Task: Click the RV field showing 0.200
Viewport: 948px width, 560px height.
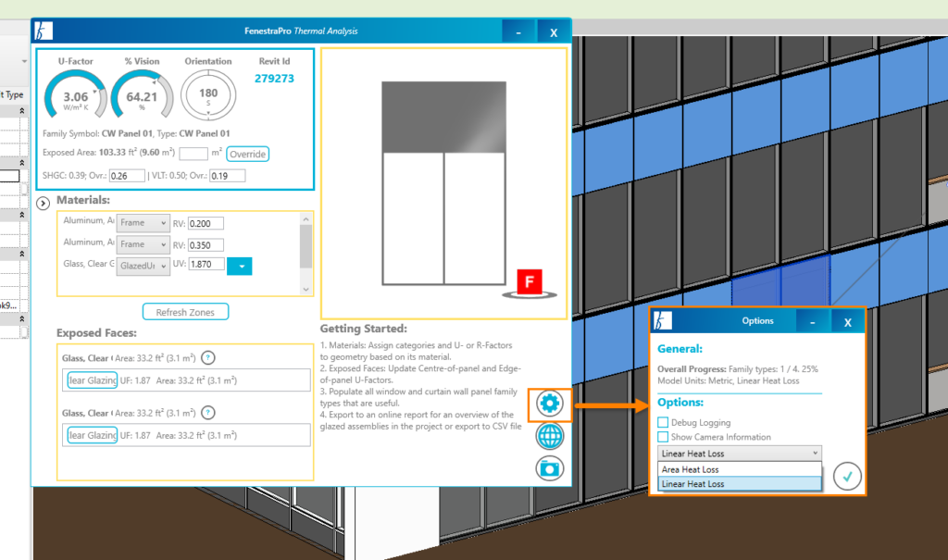Action: point(206,224)
